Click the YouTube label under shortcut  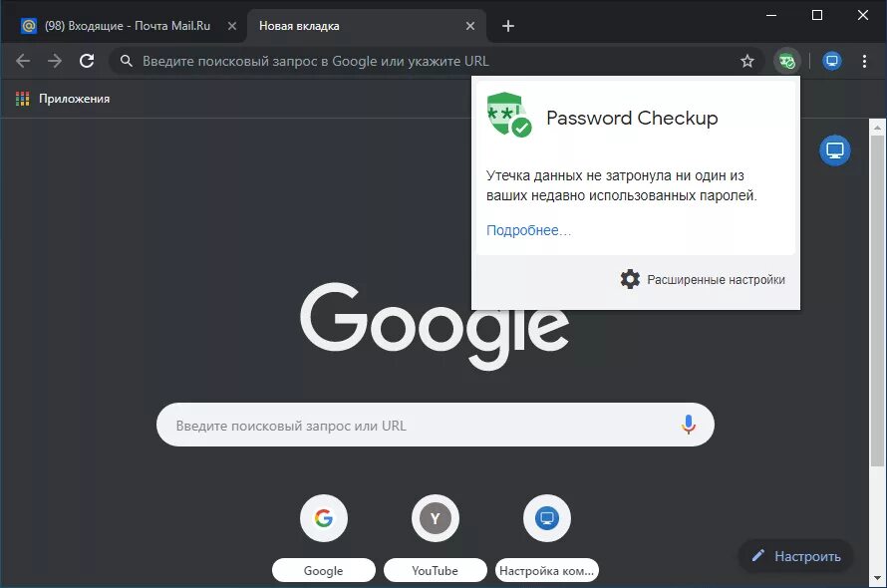click(435, 570)
